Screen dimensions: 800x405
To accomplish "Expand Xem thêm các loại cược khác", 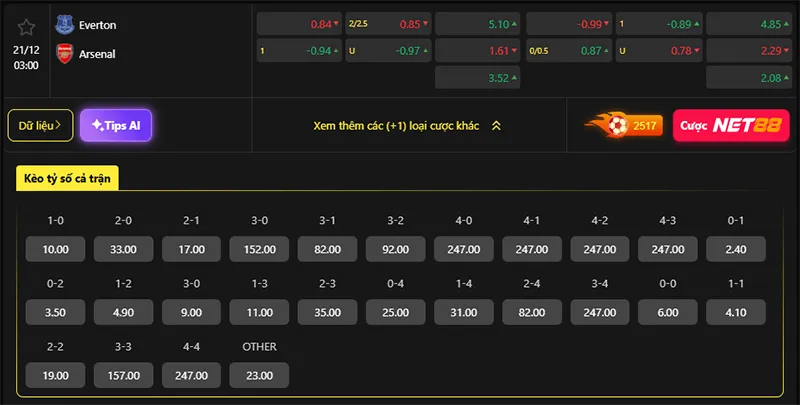I will point(396,126).
